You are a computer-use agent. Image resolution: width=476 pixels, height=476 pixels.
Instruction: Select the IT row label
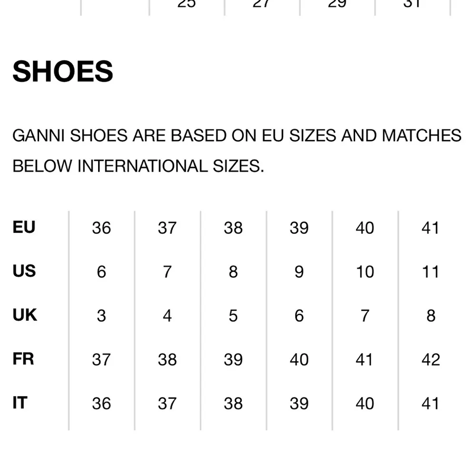[20, 403]
